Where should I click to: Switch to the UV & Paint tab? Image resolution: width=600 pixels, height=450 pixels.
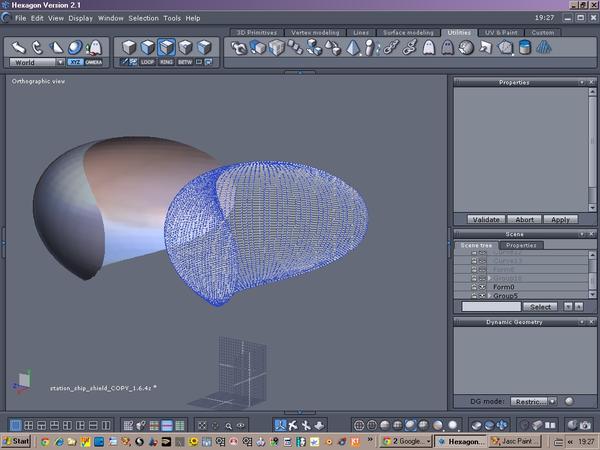click(x=501, y=33)
